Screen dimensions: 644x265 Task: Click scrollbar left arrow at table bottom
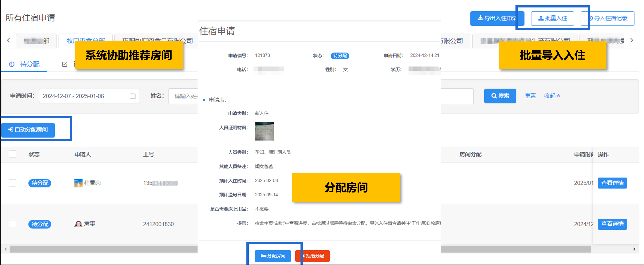tap(5, 249)
